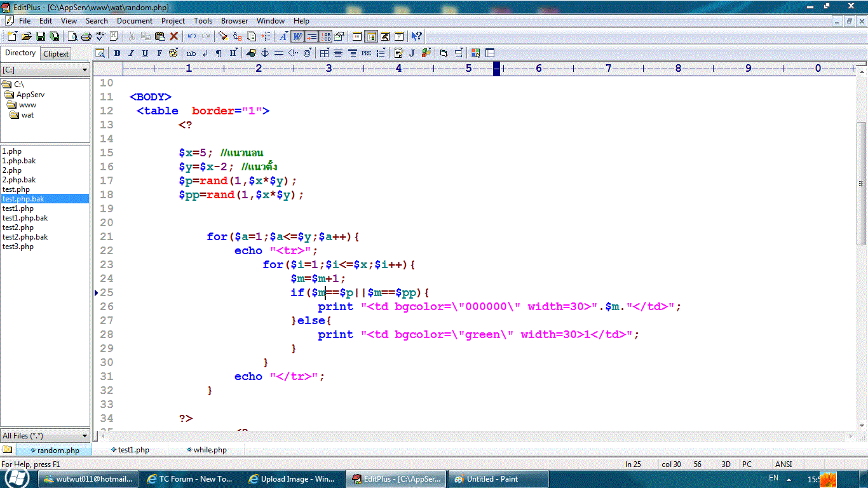868x488 pixels.
Task: Insert horizontal rule icon
Action: coord(278,53)
